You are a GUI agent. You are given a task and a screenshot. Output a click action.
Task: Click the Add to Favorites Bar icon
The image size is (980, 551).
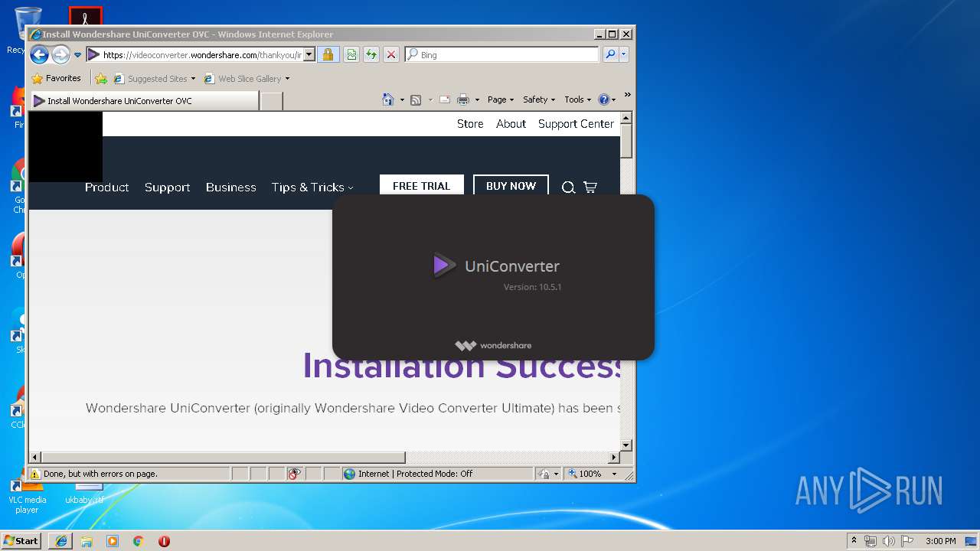[x=100, y=78]
